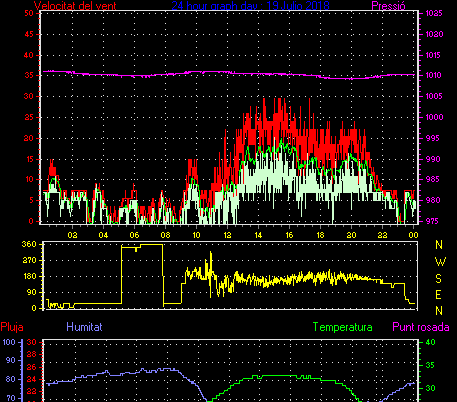Viewport: 457px width, 402px height.
Task: Select the 'Pressió' axis title
Action: (x=388, y=6)
